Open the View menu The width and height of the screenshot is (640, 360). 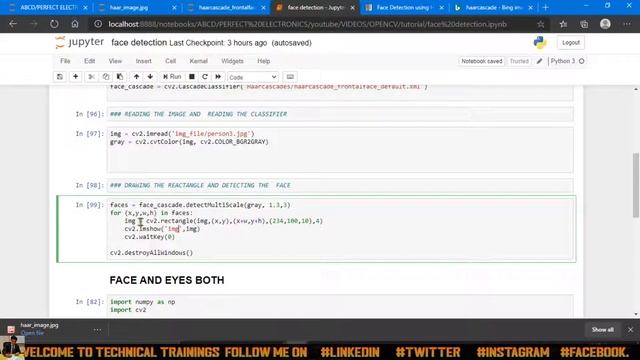pos(115,61)
